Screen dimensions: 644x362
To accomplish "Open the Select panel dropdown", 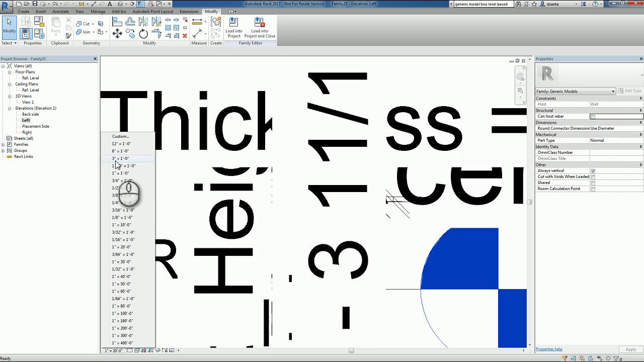I will pyautogui.click(x=9, y=43).
